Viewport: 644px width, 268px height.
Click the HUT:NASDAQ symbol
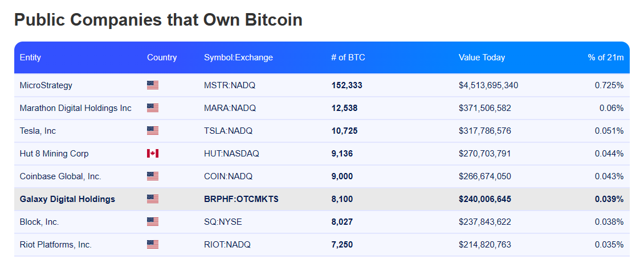[x=231, y=154]
